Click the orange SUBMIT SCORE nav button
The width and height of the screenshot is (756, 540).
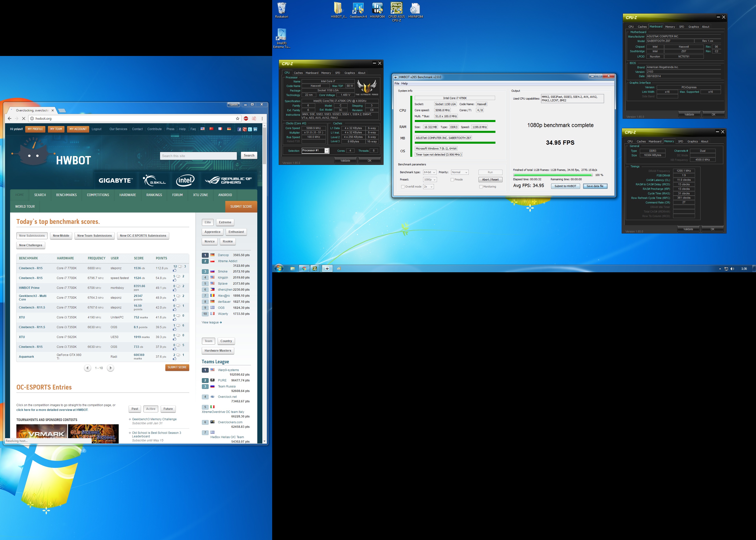pos(241,206)
